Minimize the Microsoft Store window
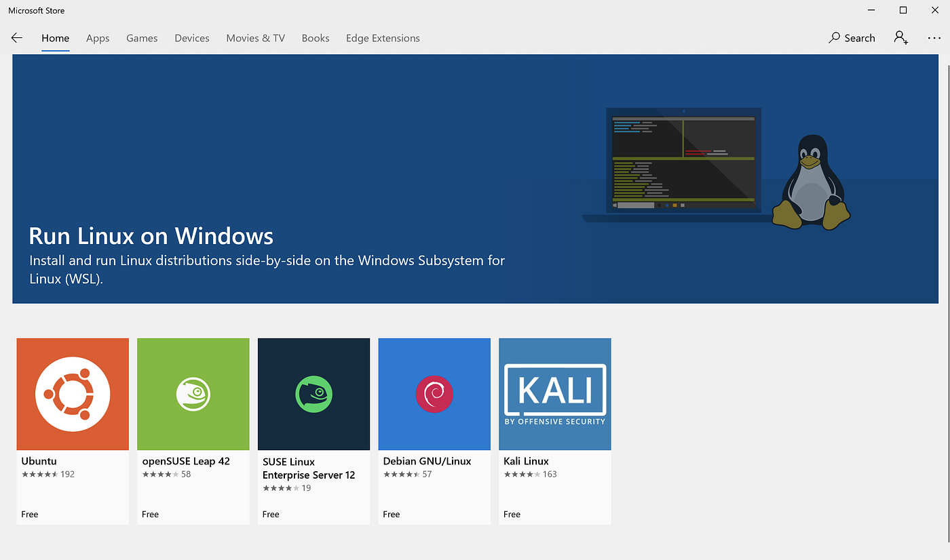950x560 pixels. coord(871,10)
